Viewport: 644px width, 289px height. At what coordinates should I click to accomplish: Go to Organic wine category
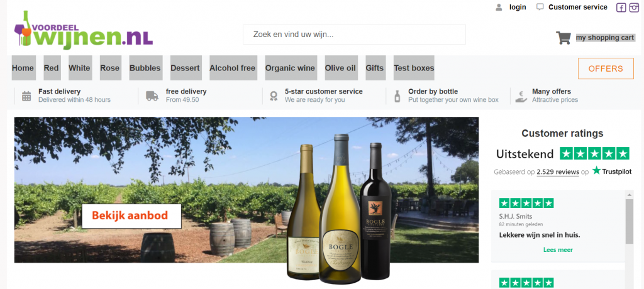(290, 68)
